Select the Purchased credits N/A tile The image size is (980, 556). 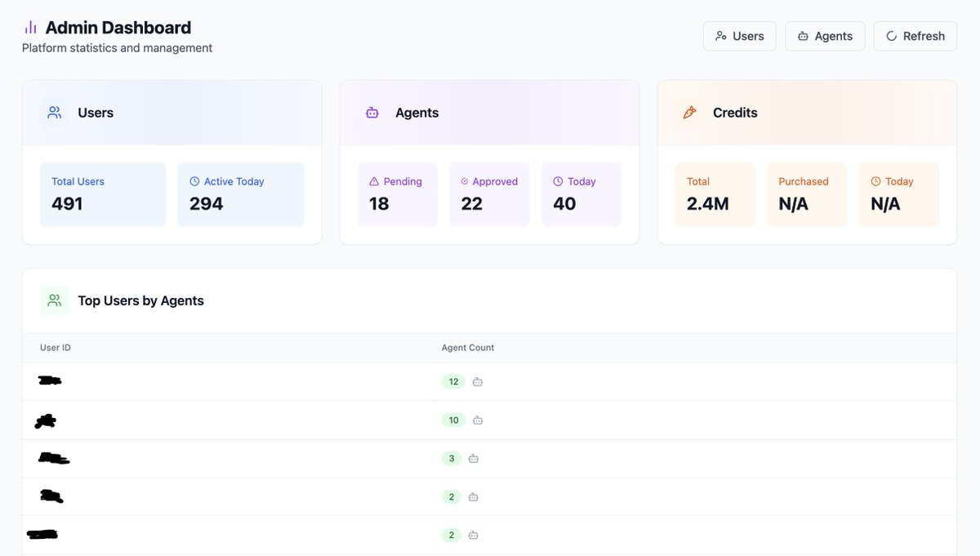pyautogui.click(x=807, y=194)
